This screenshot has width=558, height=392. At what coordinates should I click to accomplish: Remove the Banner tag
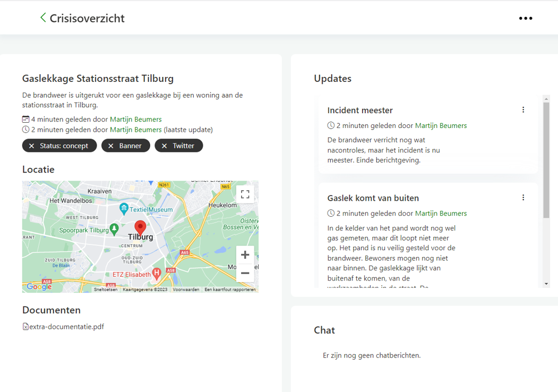tap(111, 146)
